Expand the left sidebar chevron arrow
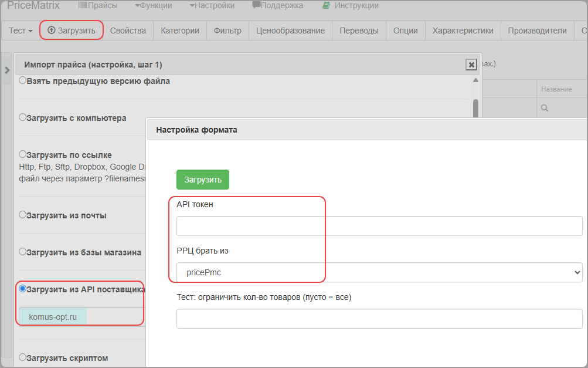Image resolution: width=588 pixels, height=368 pixels. point(7,70)
